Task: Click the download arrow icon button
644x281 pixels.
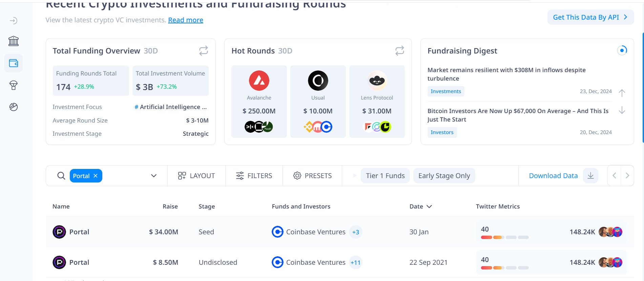Action: [590, 176]
